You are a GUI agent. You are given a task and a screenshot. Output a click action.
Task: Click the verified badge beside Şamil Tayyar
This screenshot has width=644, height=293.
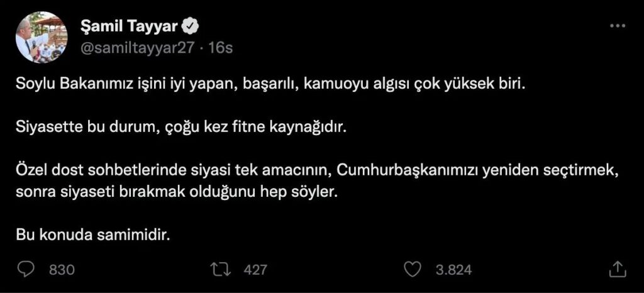click(x=191, y=26)
